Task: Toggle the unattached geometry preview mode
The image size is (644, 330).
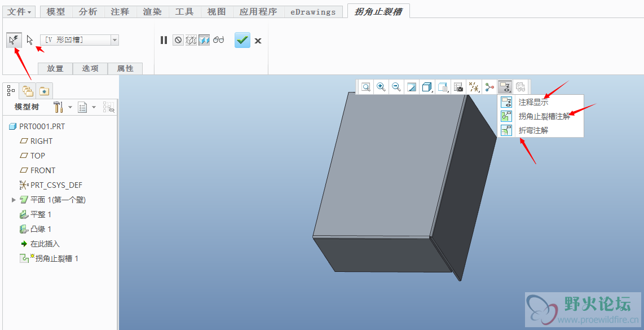Action: coord(191,40)
